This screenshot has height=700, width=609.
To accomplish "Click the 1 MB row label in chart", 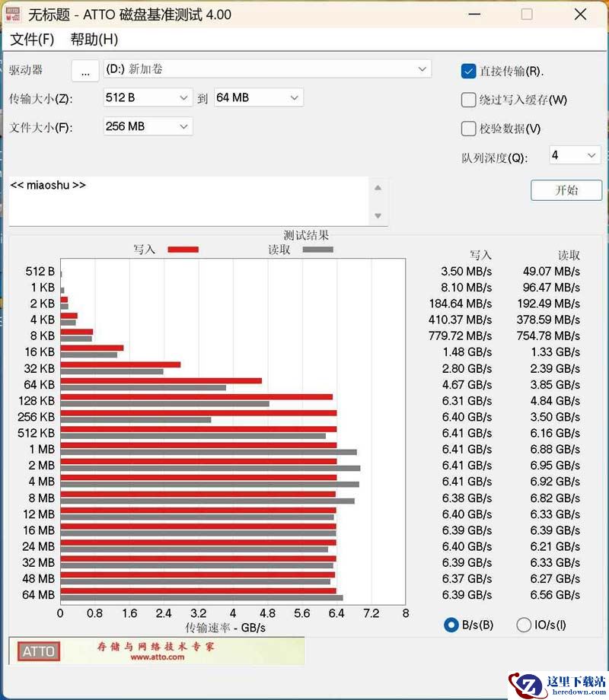I will (42, 450).
